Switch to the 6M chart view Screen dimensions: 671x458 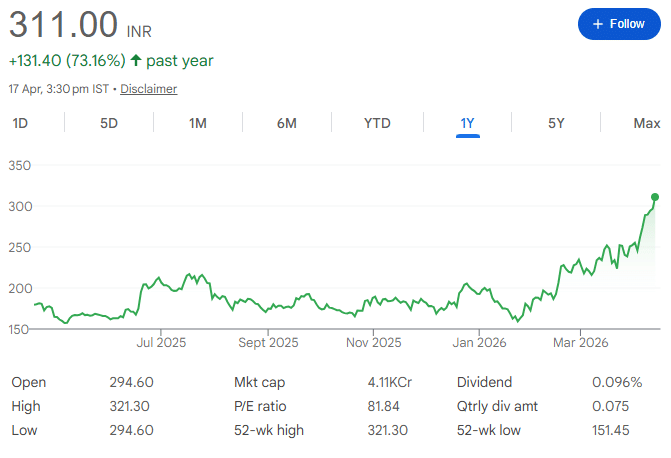[287, 123]
